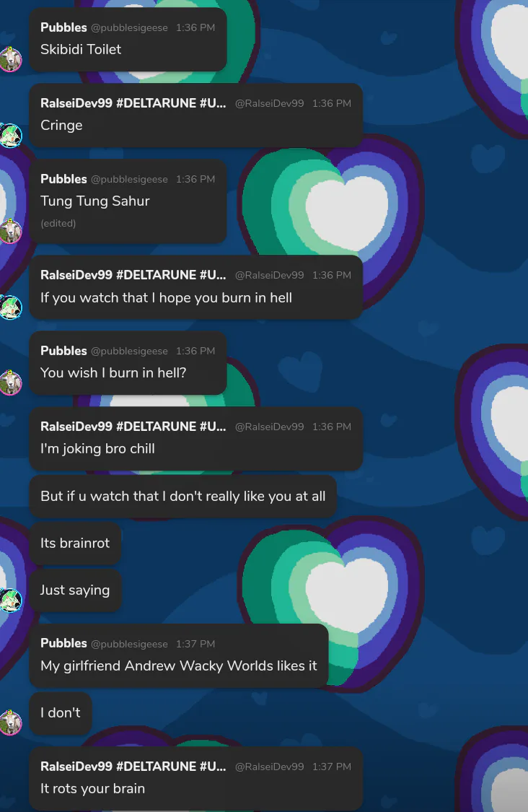Click 'It rots your brain' message bubble
Image resolution: width=528 pixels, height=812 pixels.
195,778
